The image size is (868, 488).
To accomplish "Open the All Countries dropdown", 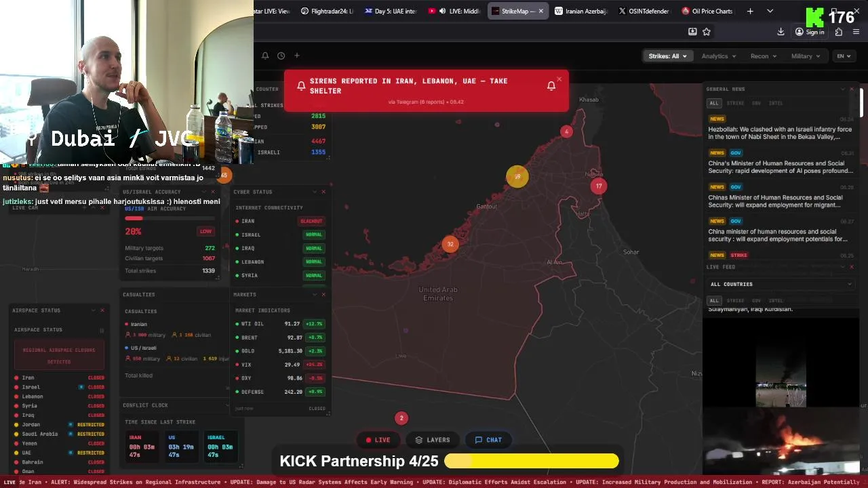I will point(781,284).
